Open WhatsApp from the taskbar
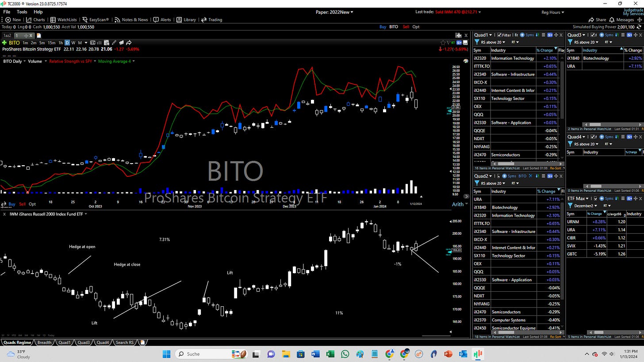 pos(345,354)
